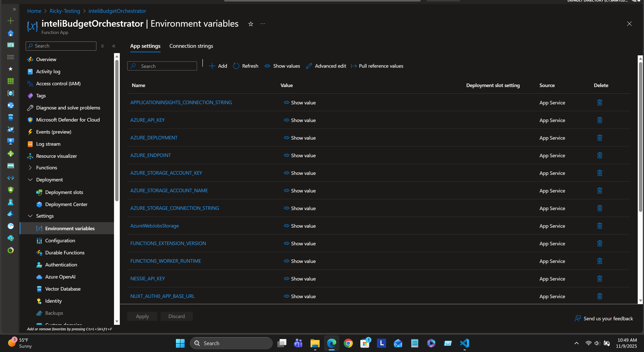Screen dimensions: 644x352
Task: Click the favorite star next to page title
Action: pyautogui.click(x=250, y=24)
